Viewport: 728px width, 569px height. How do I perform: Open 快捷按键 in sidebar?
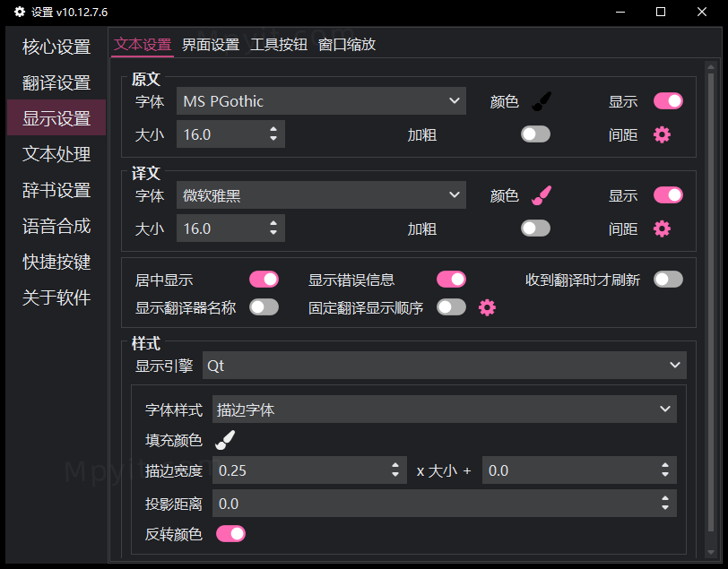tap(56, 262)
